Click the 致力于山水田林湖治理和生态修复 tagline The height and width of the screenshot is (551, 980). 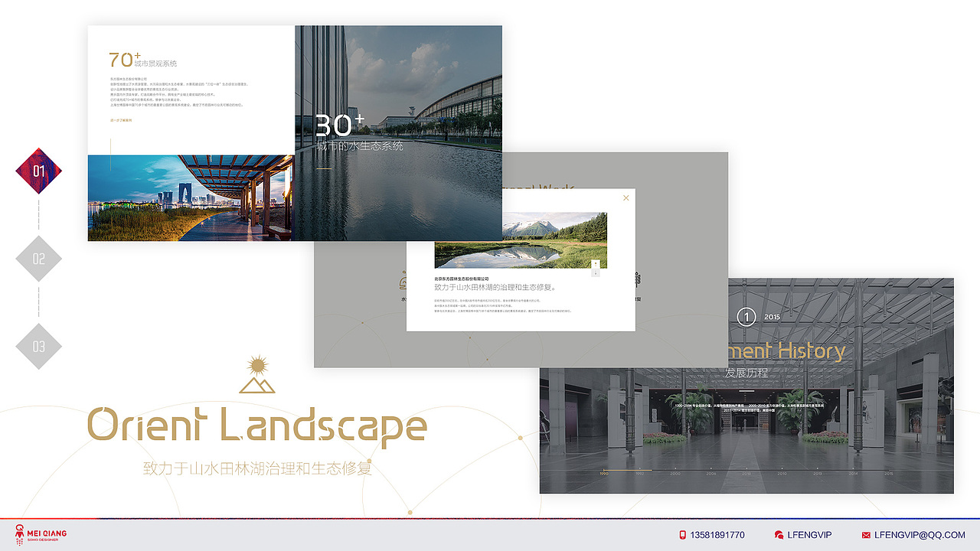click(x=257, y=468)
